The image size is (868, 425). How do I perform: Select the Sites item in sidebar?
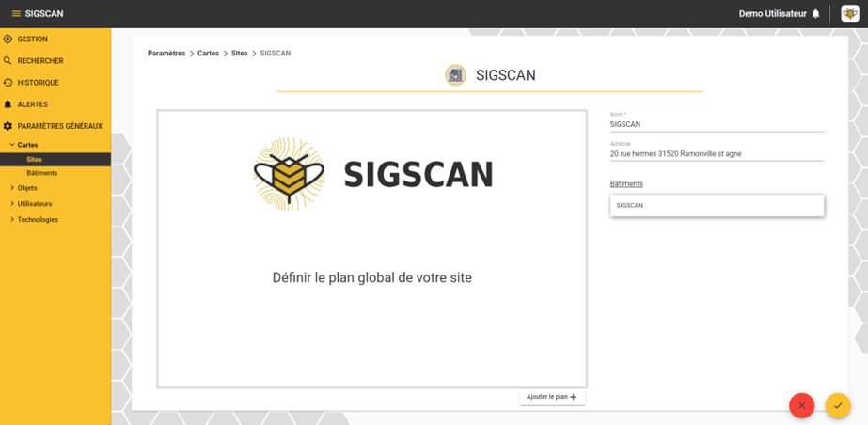point(55,160)
